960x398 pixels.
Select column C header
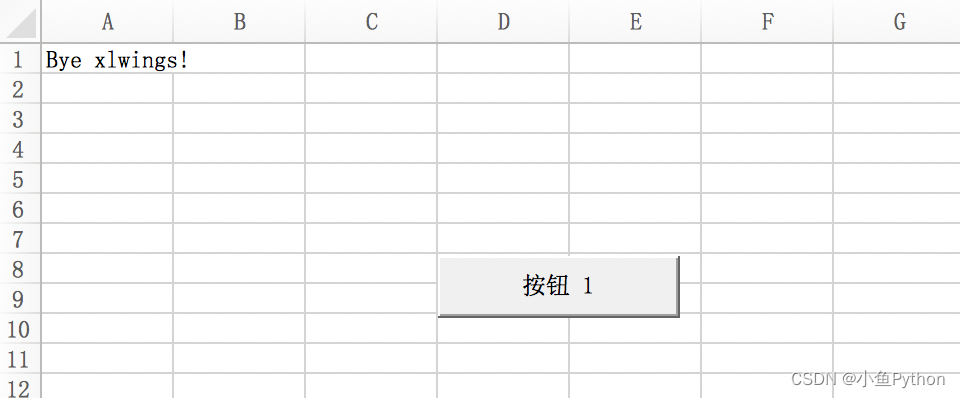(371, 21)
